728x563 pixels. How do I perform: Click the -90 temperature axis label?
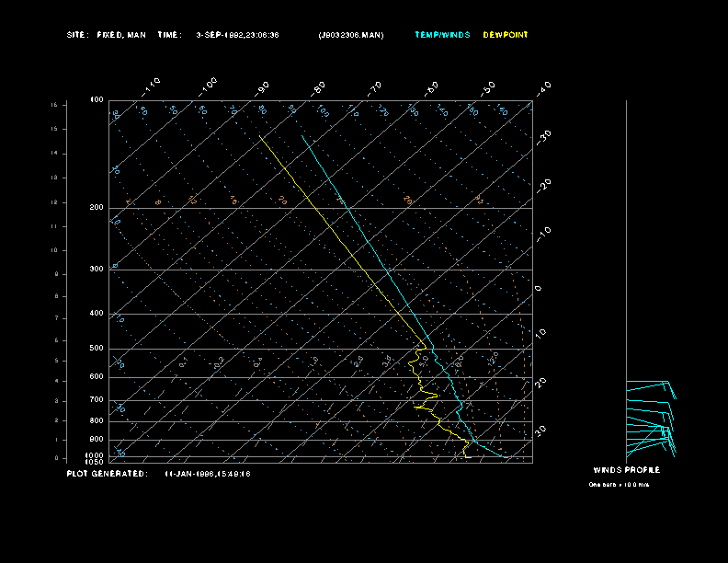[262, 89]
